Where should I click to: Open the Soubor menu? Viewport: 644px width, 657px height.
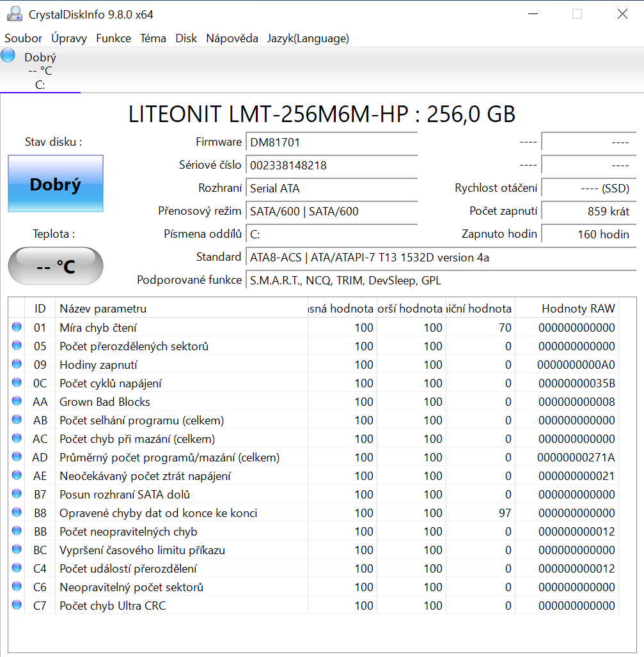click(x=23, y=38)
